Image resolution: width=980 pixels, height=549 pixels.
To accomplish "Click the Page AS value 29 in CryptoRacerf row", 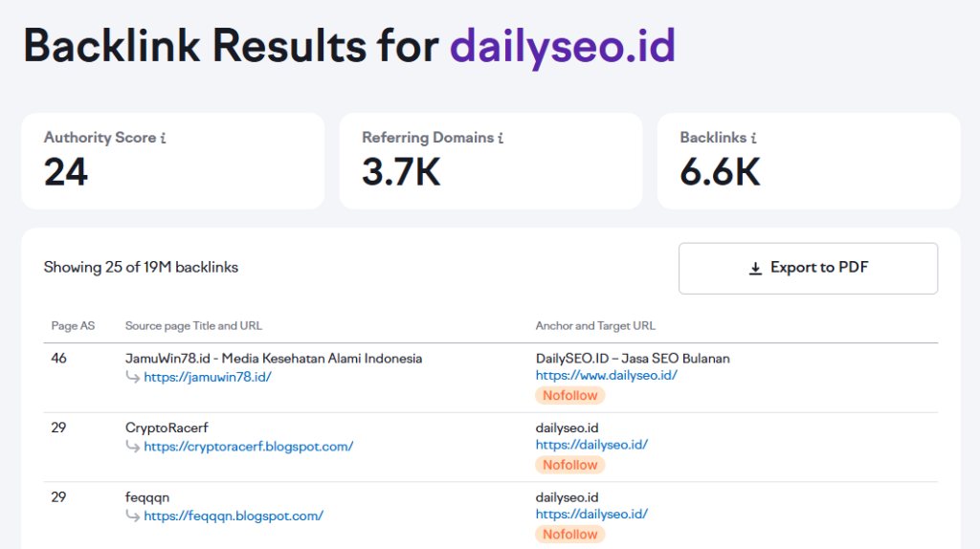I will point(58,428).
